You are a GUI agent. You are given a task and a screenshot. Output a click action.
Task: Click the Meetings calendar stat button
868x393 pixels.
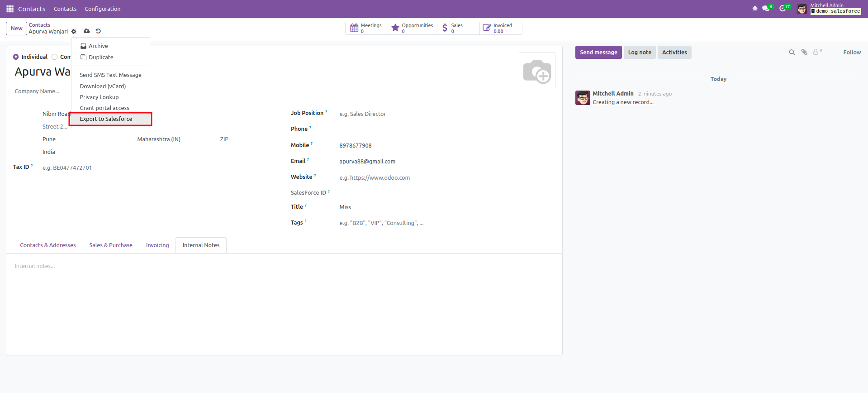(366, 28)
